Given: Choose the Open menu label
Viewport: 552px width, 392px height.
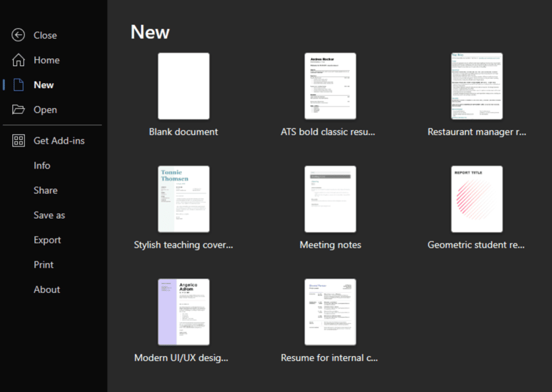Looking at the screenshot, I should (45, 110).
